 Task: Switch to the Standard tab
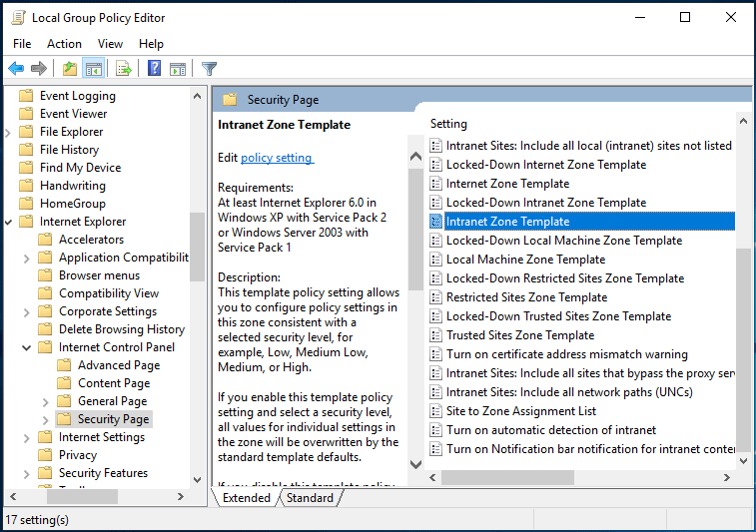pyautogui.click(x=310, y=498)
